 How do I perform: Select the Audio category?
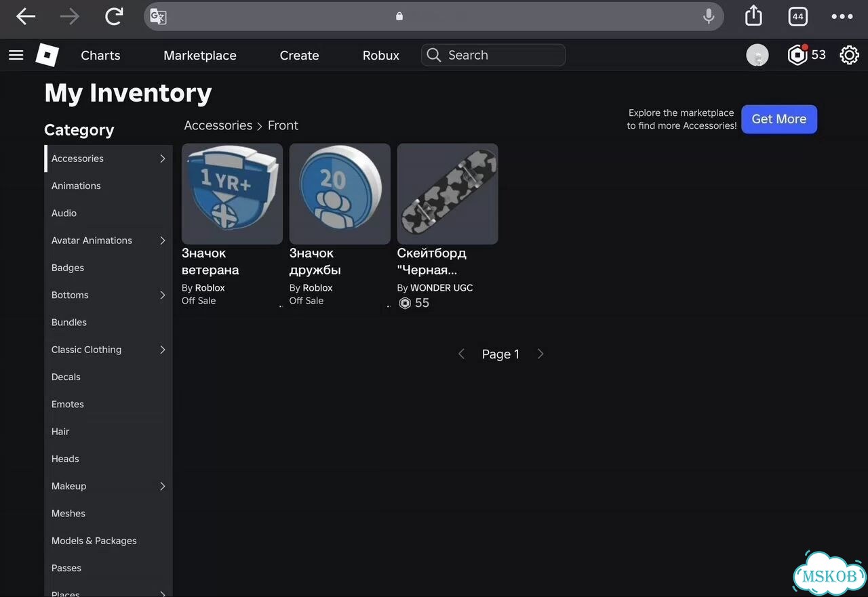pos(64,213)
